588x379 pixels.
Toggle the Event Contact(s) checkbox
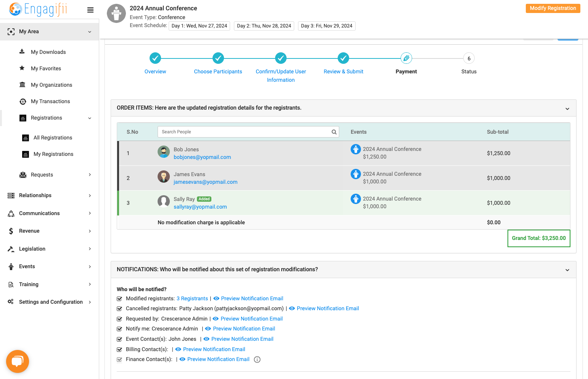point(119,339)
